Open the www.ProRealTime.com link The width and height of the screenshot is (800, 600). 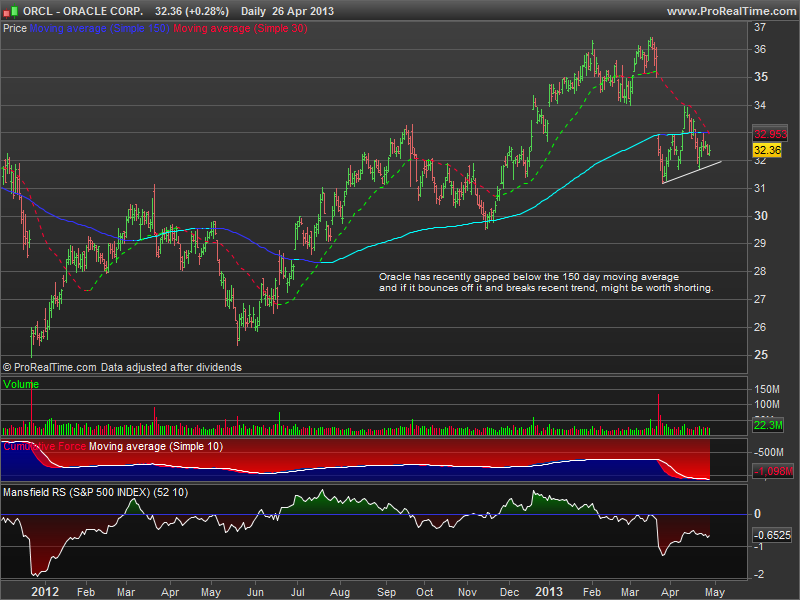732,11
